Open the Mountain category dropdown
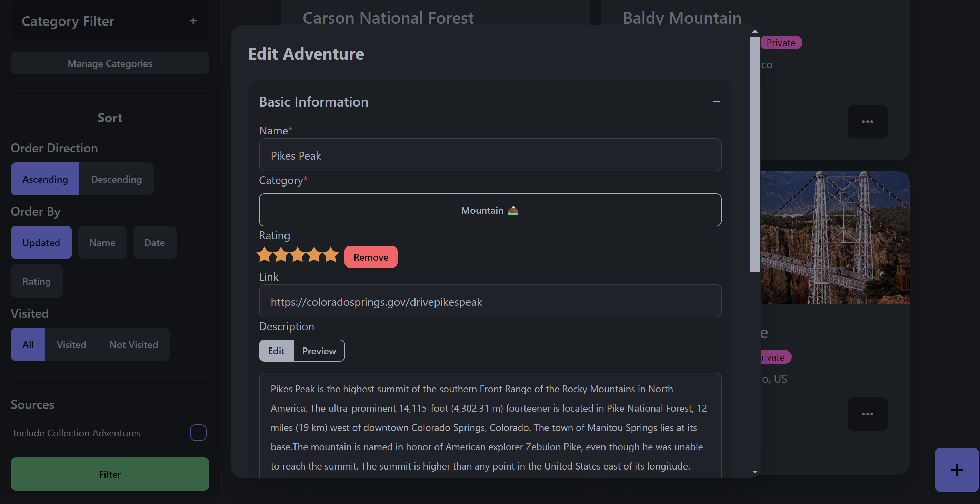Image resolution: width=980 pixels, height=504 pixels. pyautogui.click(x=490, y=210)
